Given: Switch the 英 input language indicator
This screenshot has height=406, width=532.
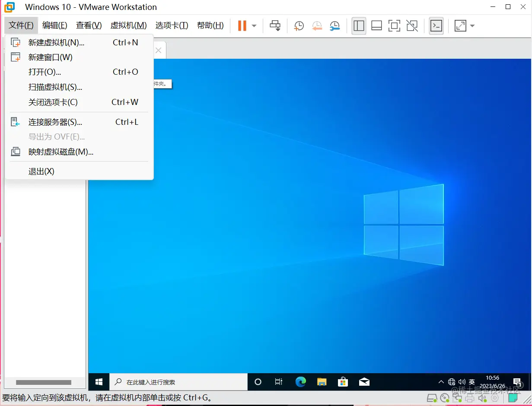Looking at the screenshot, I should [x=472, y=382].
